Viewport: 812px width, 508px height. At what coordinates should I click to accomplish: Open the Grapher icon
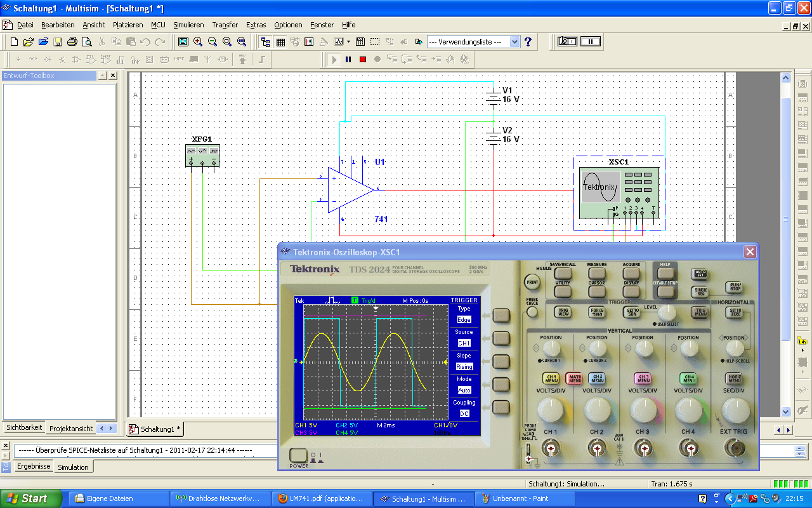(x=338, y=42)
